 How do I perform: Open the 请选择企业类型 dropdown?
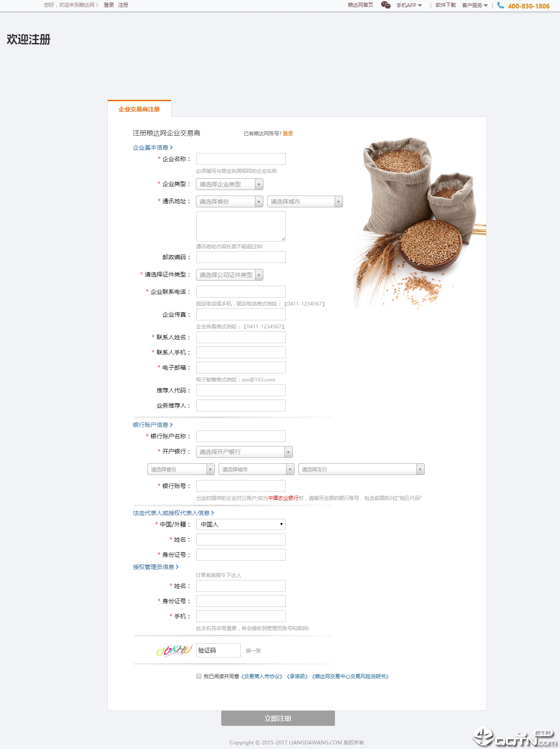click(229, 184)
